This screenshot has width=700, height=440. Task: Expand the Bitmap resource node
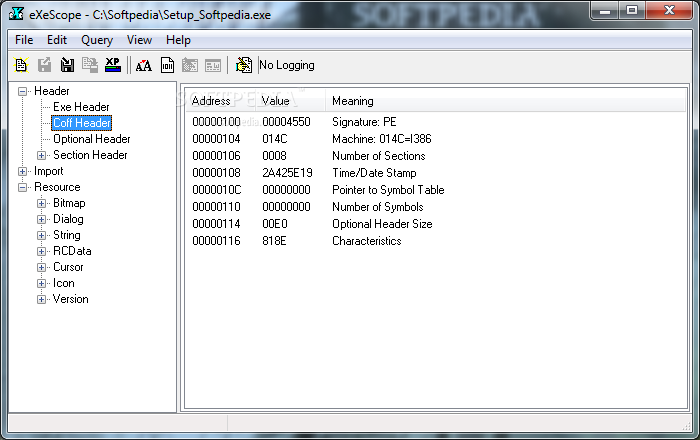pyautogui.click(x=41, y=203)
